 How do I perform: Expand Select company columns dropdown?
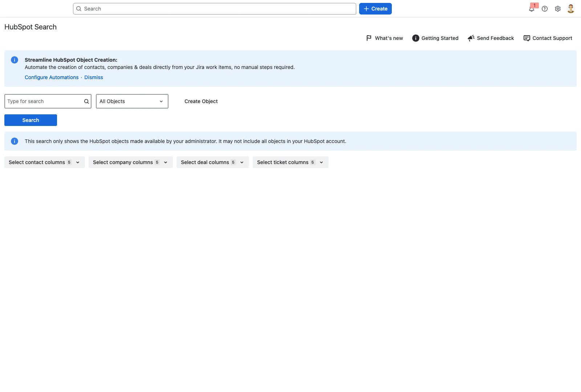click(131, 162)
